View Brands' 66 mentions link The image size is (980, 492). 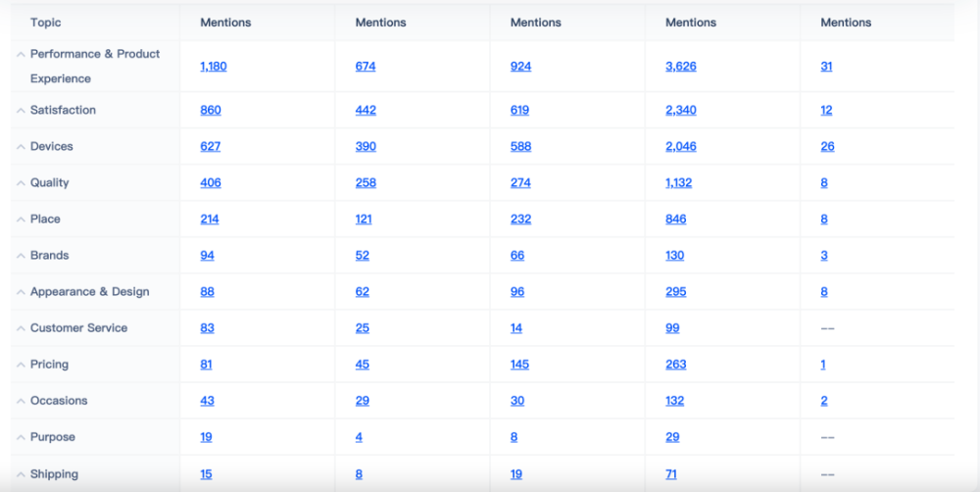[516, 255]
